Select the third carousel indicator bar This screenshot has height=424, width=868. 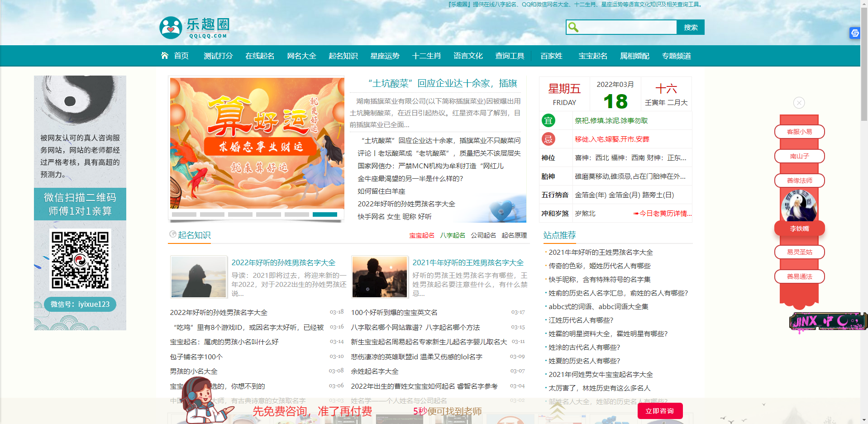240,214
